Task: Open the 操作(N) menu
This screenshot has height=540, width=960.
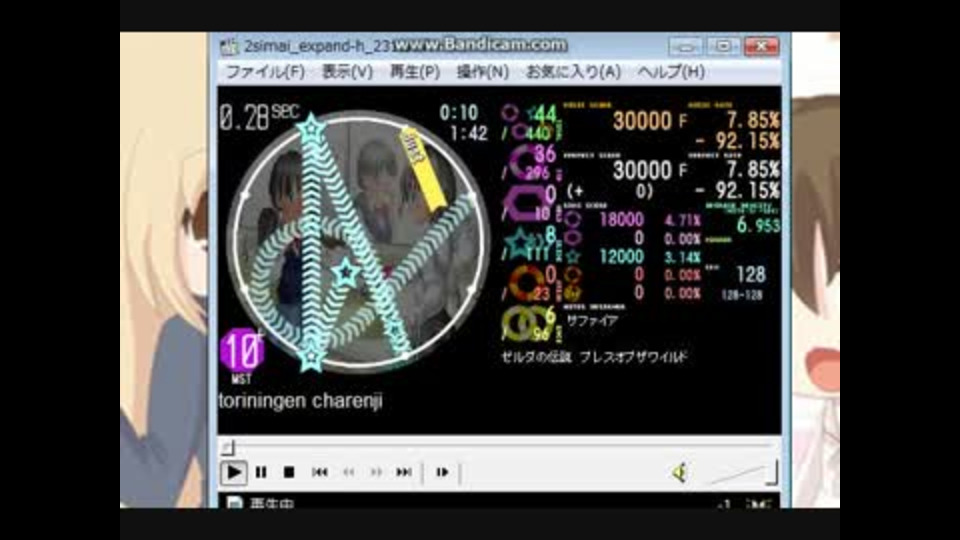Action: [482, 72]
